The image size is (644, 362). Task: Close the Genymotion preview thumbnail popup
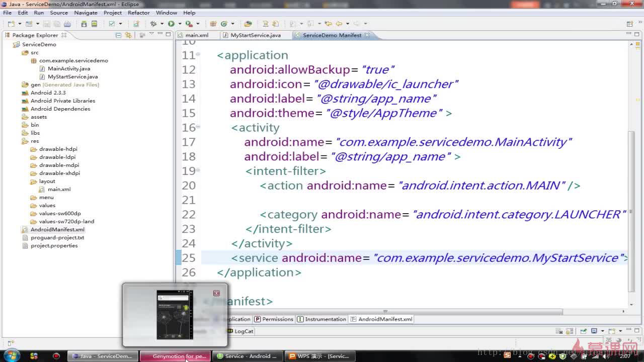point(216,293)
